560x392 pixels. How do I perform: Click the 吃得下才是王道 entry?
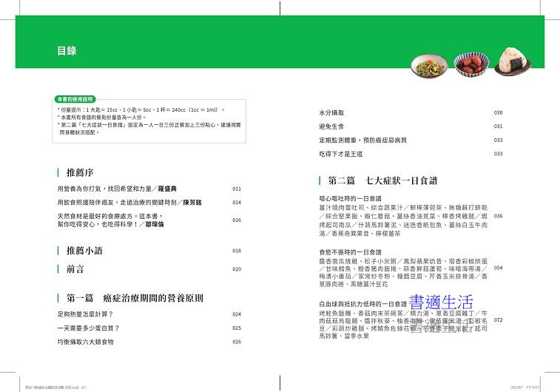(339, 154)
